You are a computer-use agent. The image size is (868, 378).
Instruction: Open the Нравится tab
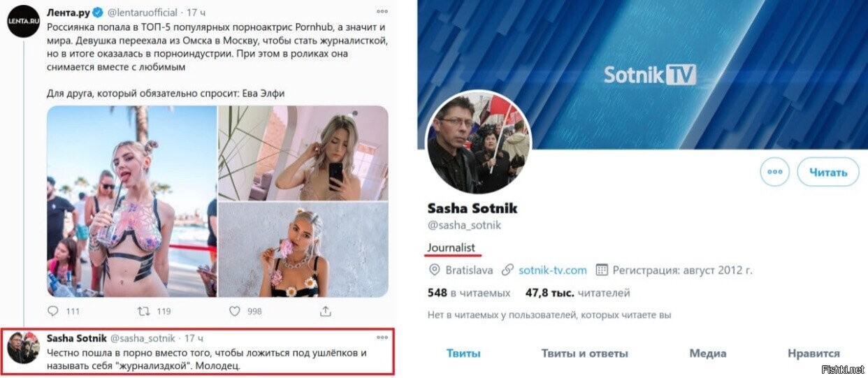[x=813, y=354]
